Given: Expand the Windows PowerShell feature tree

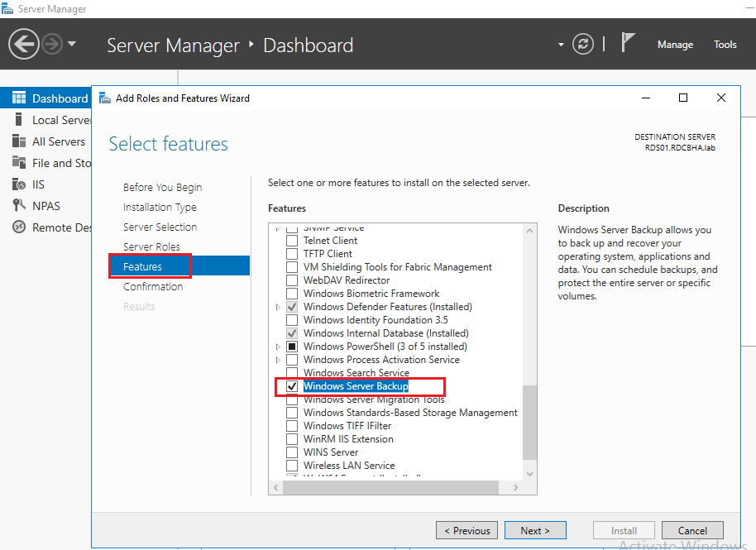Looking at the screenshot, I should [x=279, y=347].
